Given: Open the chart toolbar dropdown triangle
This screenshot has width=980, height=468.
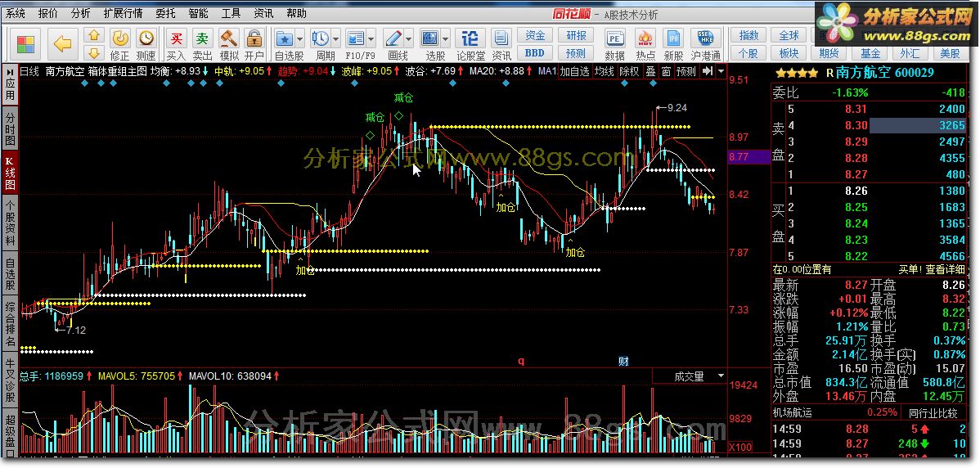Looking at the screenshot, I should click(x=722, y=71).
